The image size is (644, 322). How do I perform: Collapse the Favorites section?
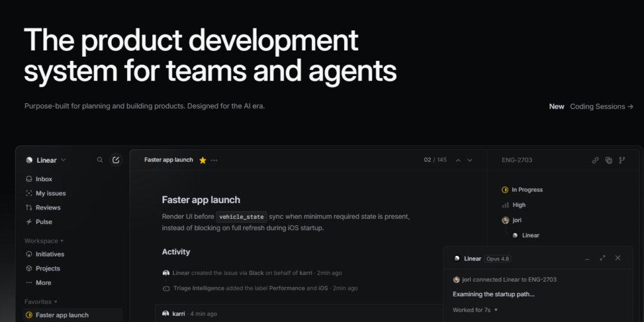[41, 302]
